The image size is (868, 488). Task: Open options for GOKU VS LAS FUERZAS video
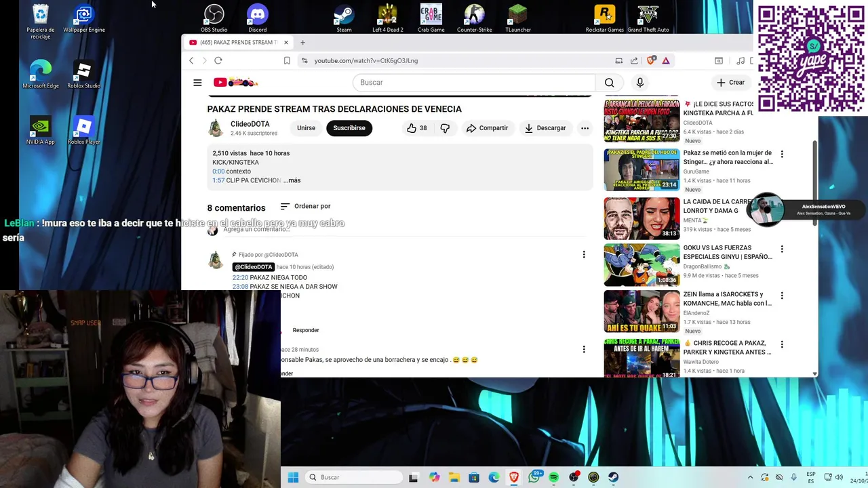(x=782, y=249)
